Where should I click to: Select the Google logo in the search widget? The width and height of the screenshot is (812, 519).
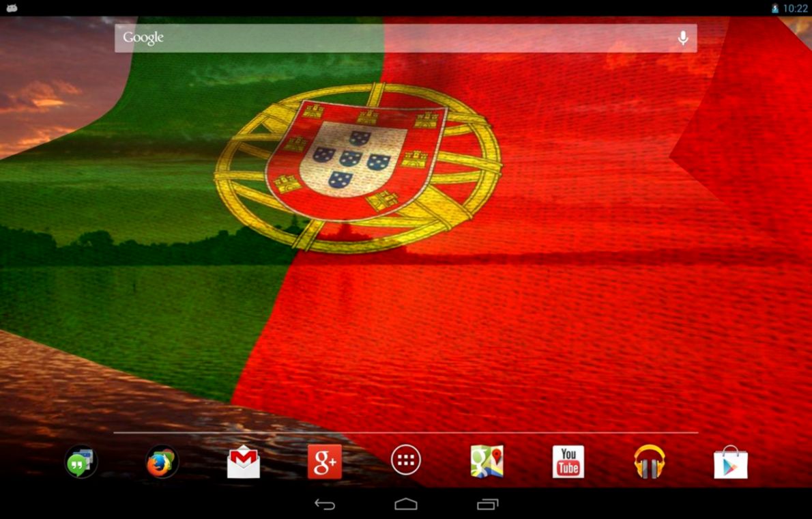(x=143, y=38)
